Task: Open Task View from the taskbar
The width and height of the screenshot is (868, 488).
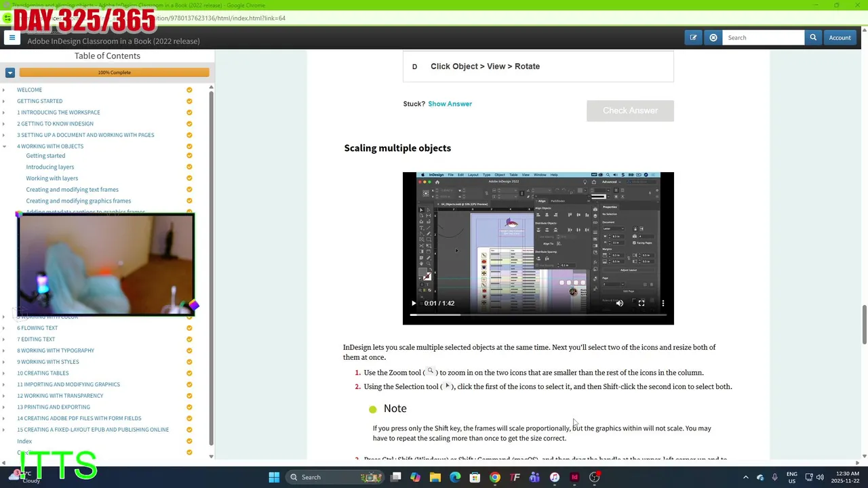Action: 396,477
